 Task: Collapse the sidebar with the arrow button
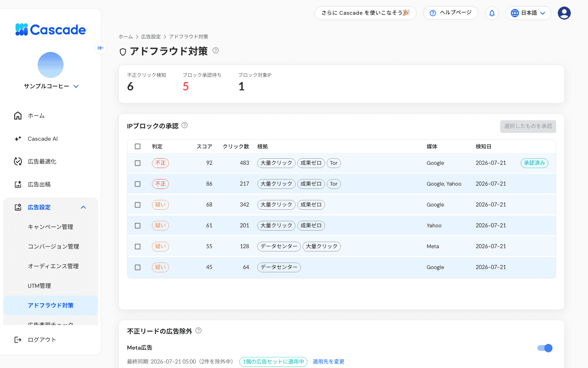click(101, 48)
